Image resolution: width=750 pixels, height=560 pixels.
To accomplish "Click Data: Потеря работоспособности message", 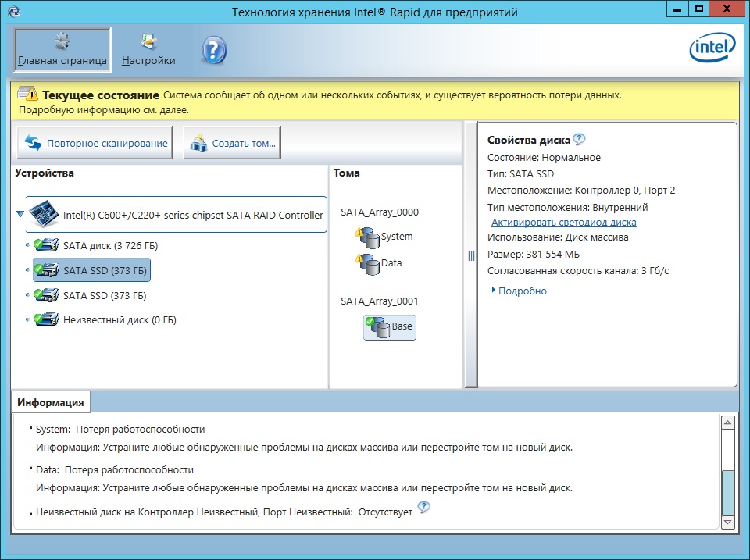I will (x=115, y=469).
